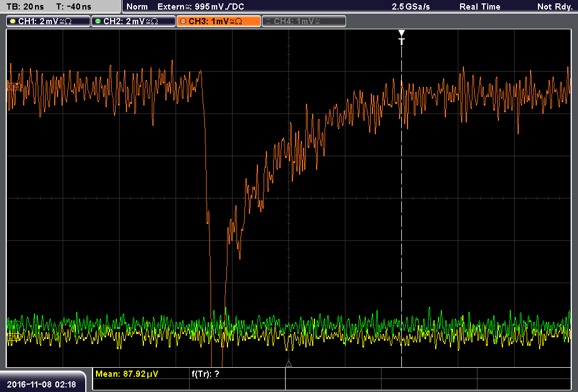
Task: Click the TB: 20 ns timebase readout
Action: pos(25,7)
